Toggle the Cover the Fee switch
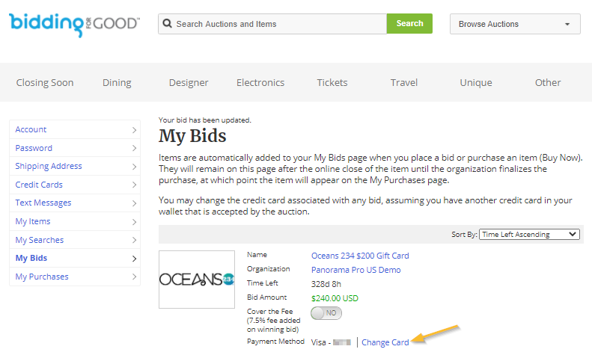The height and width of the screenshot is (364, 592). click(x=326, y=313)
